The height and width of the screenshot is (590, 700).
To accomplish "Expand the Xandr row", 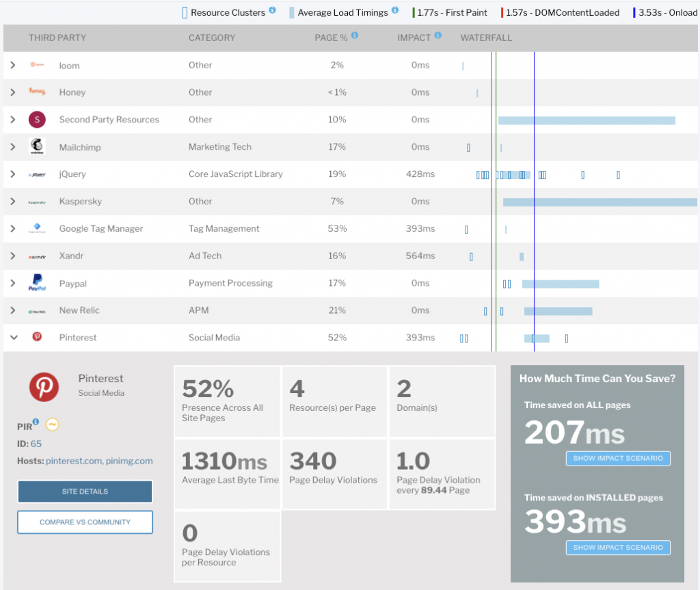I will (13, 256).
